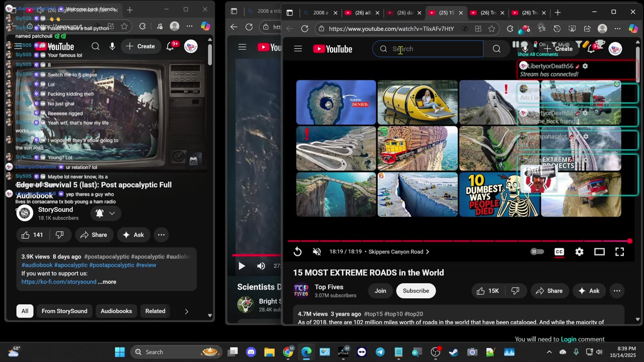Open the yellow capsule pod suggested video
Image resolution: width=644 pixels, height=362 pixels.
pos(418,102)
